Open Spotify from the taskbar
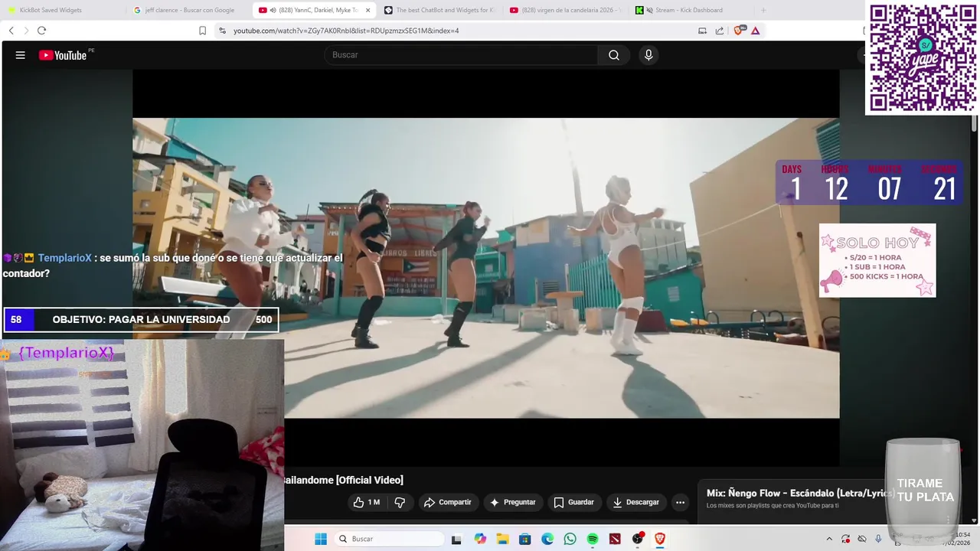Image resolution: width=980 pixels, height=551 pixels. (593, 539)
